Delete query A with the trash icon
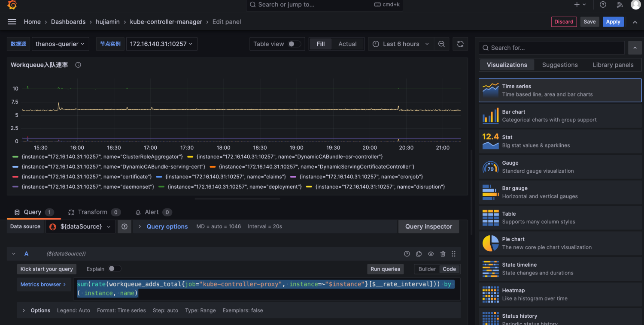644x325 pixels. [x=443, y=254]
